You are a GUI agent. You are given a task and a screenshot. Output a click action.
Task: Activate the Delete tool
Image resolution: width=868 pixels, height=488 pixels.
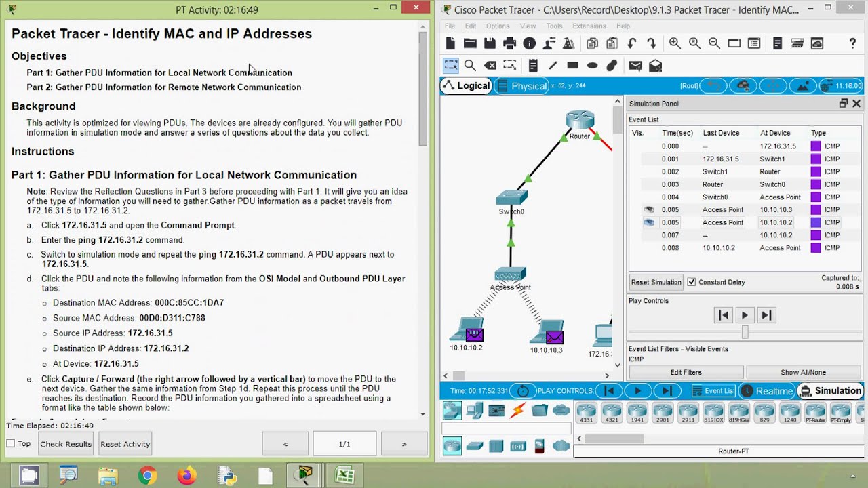(490, 66)
